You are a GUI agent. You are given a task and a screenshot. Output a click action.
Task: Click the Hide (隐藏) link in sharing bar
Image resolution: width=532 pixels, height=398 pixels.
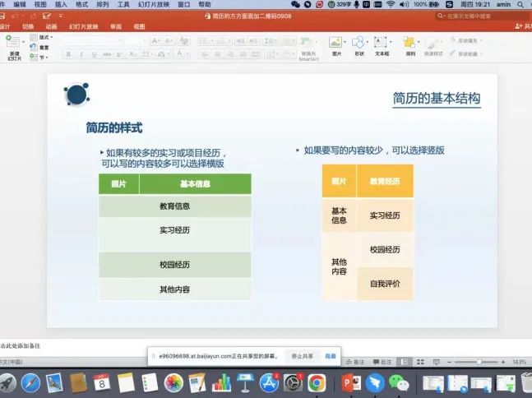331,356
